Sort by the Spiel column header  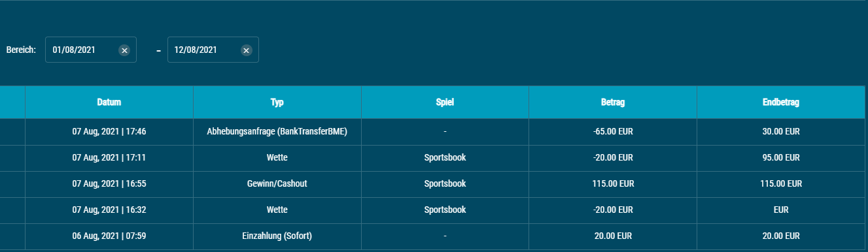(x=445, y=102)
